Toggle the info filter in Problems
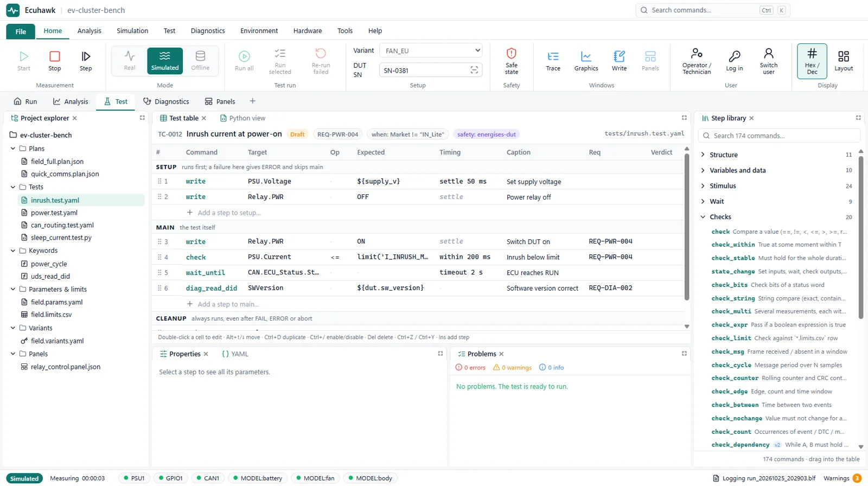868x486 pixels. click(x=551, y=368)
